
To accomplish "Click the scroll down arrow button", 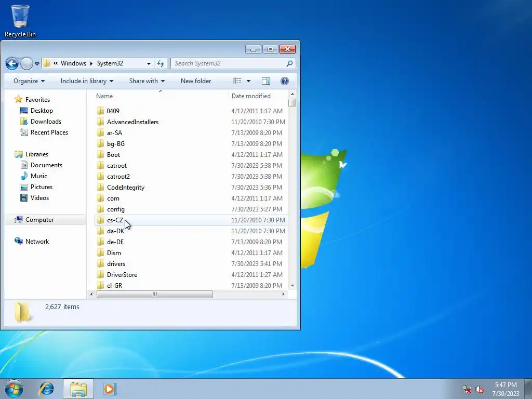I will pos(292,285).
